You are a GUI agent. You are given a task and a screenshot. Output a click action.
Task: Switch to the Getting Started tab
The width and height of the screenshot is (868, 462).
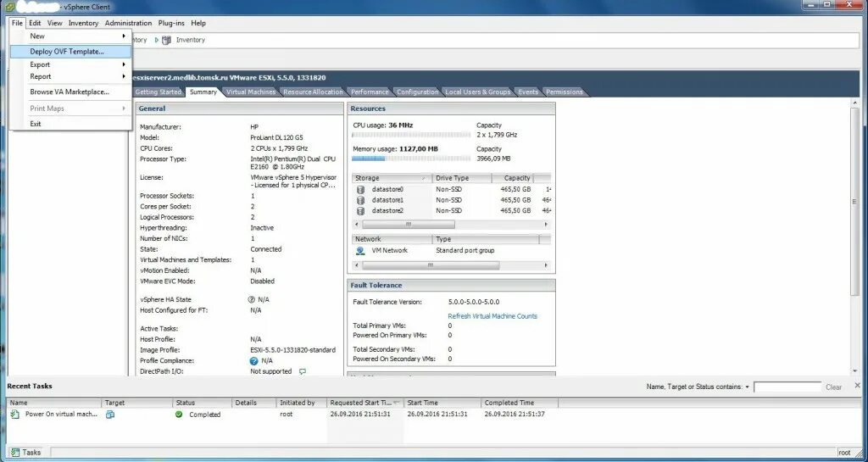coord(158,92)
